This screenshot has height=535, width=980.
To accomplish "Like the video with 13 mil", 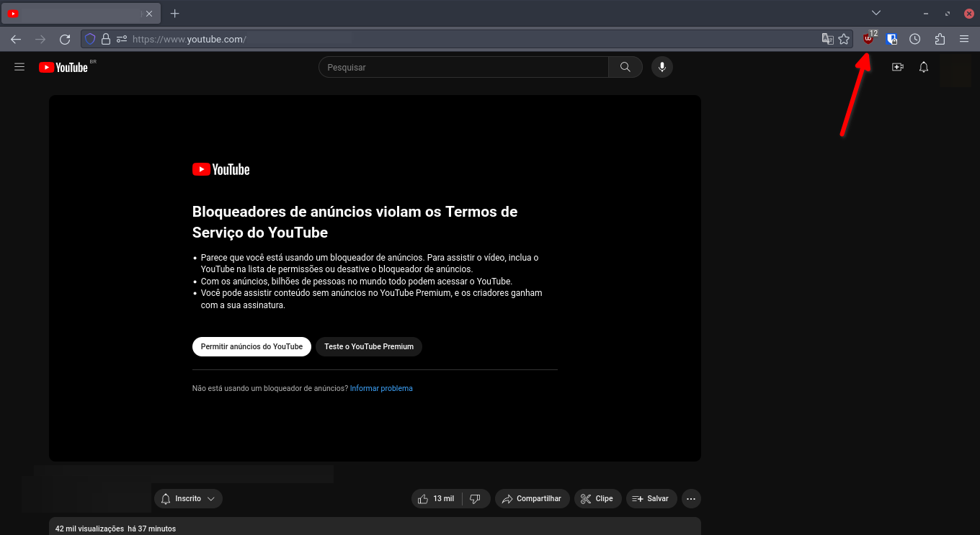I will [x=437, y=498].
